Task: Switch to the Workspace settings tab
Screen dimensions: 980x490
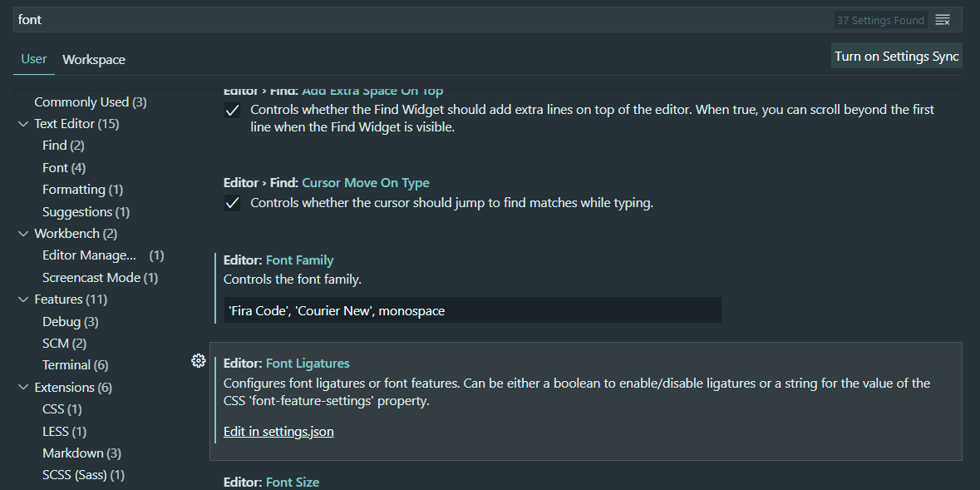Action: click(94, 59)
